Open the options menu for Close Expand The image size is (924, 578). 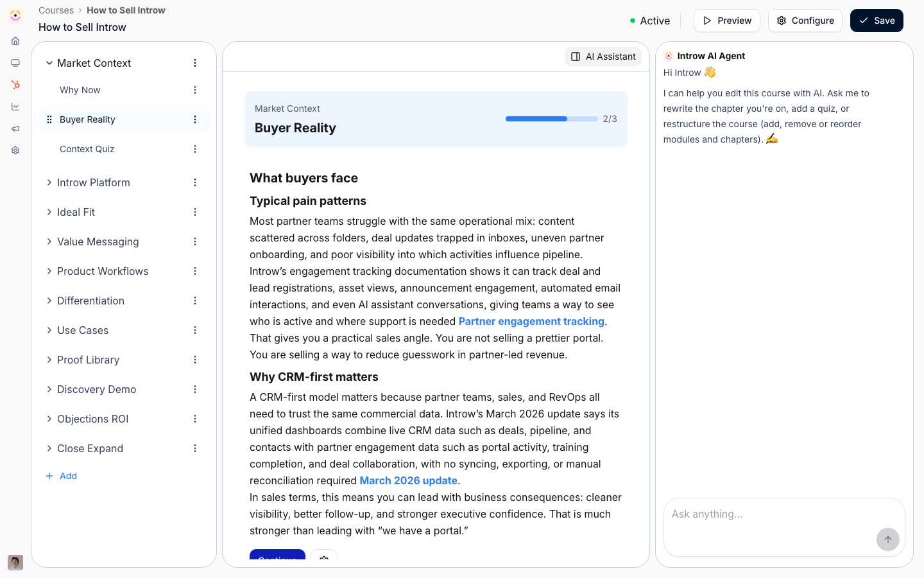pyautogui.click(x=195, y=448)
